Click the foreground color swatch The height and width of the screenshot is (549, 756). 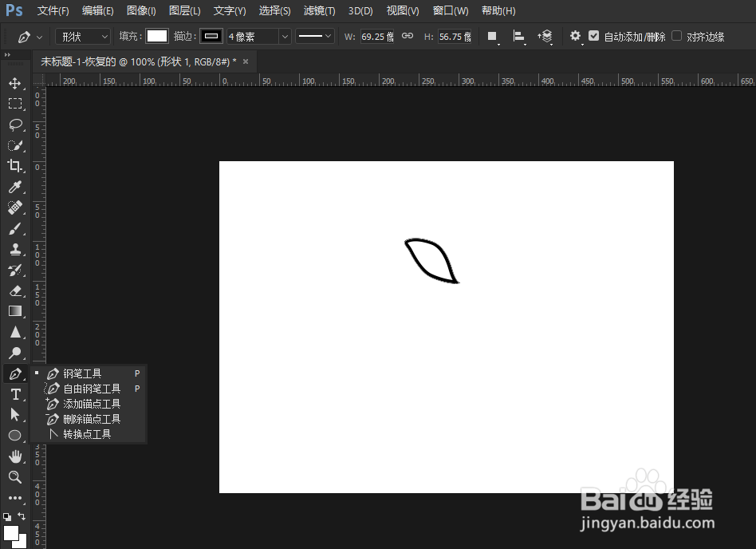10,533
